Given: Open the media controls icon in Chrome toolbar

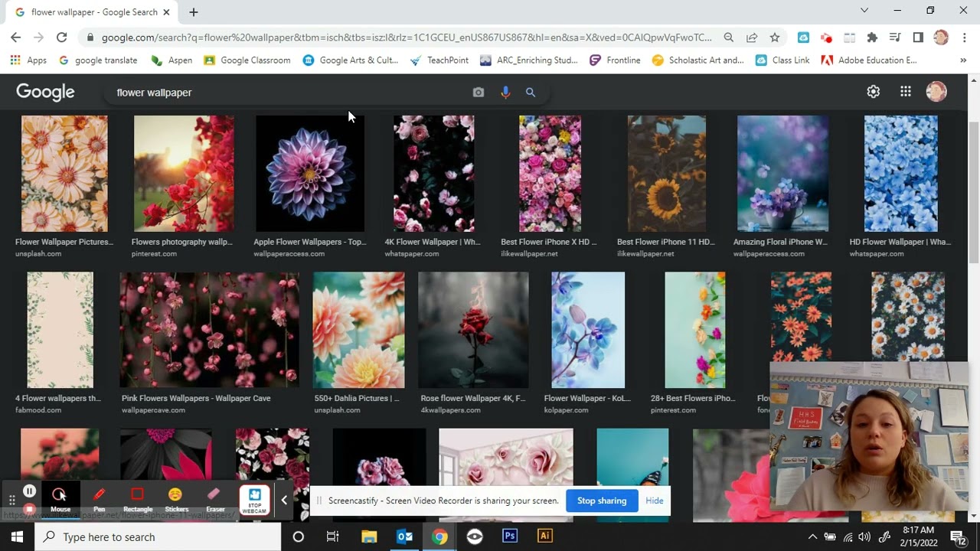Looking at the screenshot, I should click(895, 37).
